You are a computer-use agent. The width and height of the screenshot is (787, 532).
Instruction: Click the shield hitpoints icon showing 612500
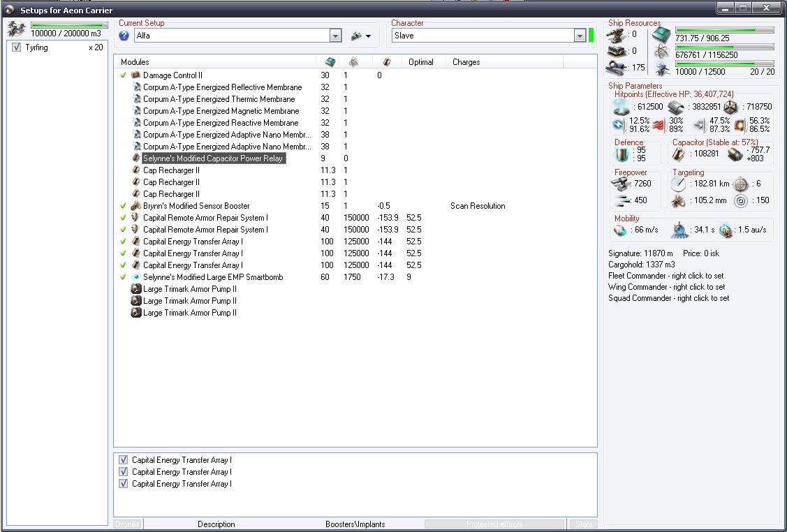click(622, 106)
